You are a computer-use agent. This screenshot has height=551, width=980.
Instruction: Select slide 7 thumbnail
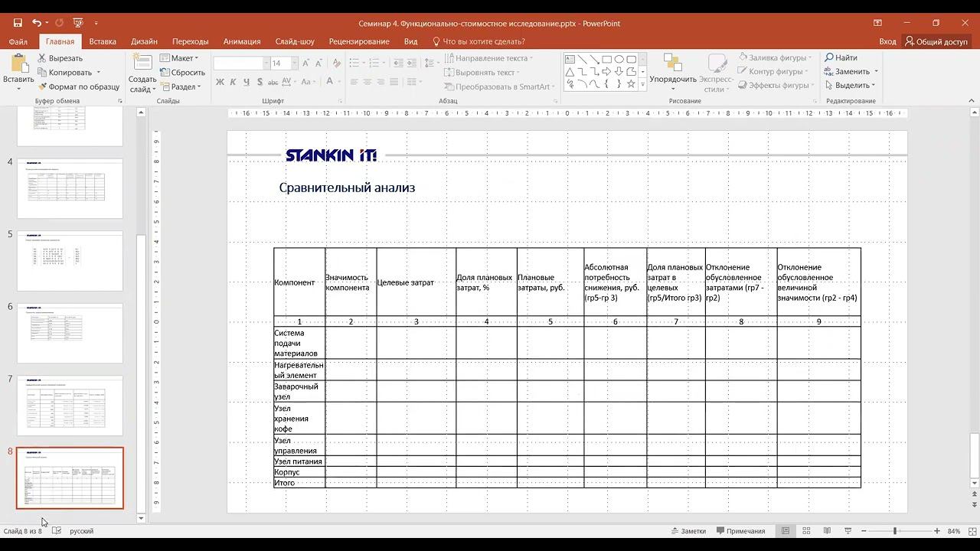pyautogui.click(x=70, y=406)
